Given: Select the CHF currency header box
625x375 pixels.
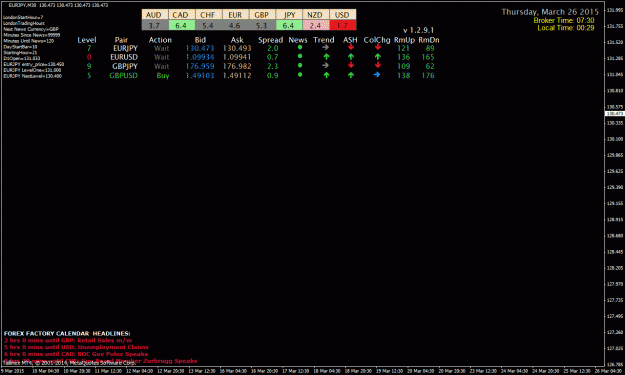Looking at the screenshot, I should coord(208,15).
